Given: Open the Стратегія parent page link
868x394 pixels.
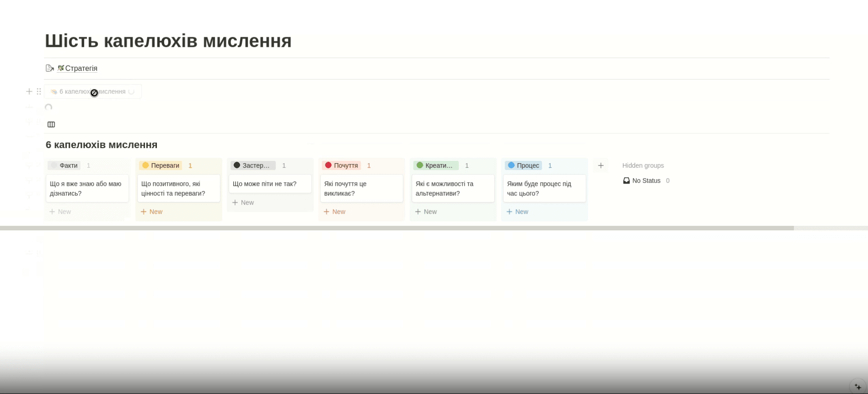Looking at the screenshot, I should (x=77, y=68).
